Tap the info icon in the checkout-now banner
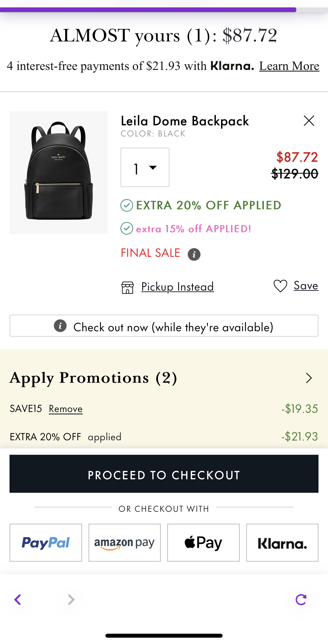 tap(60, 326)
